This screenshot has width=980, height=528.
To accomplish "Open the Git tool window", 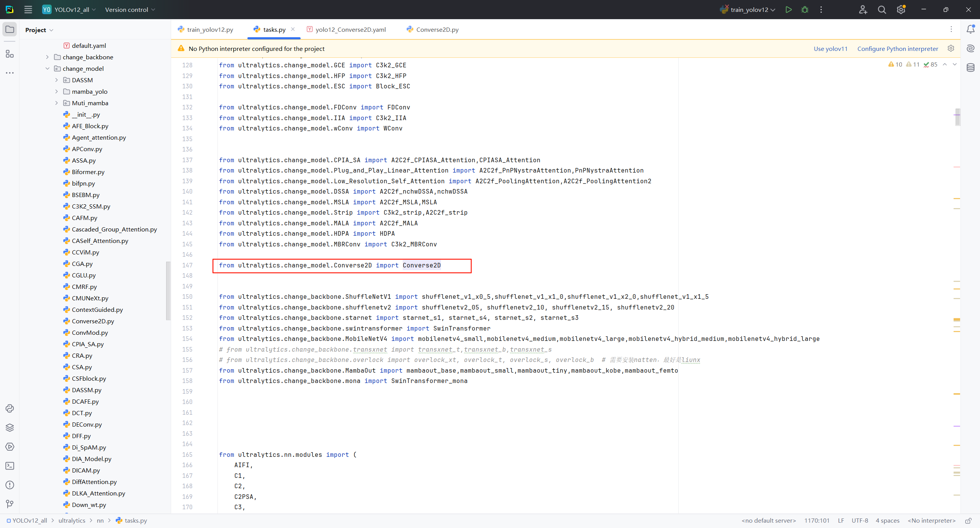I will (x=10, y=504).
